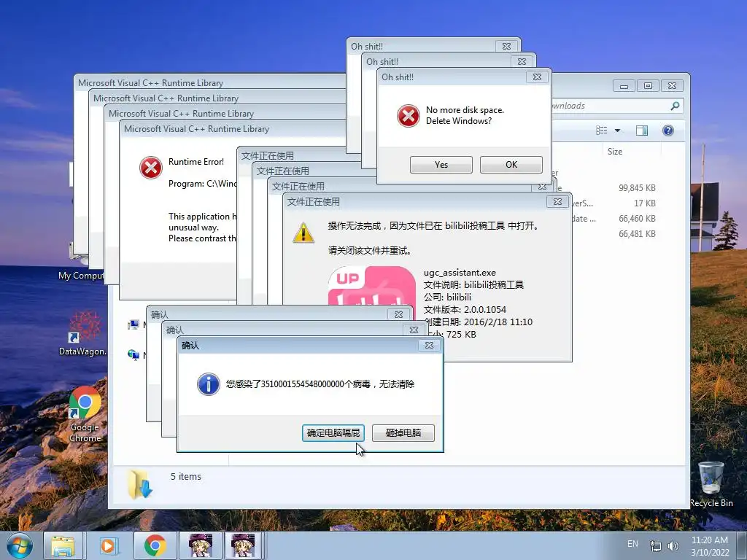Click the network tray icon
This screenshot has width=747, height=560.
click(656, 545)
